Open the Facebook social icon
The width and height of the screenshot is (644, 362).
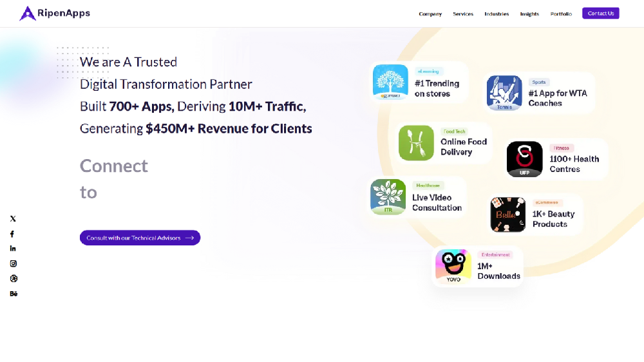pos(12,234)
